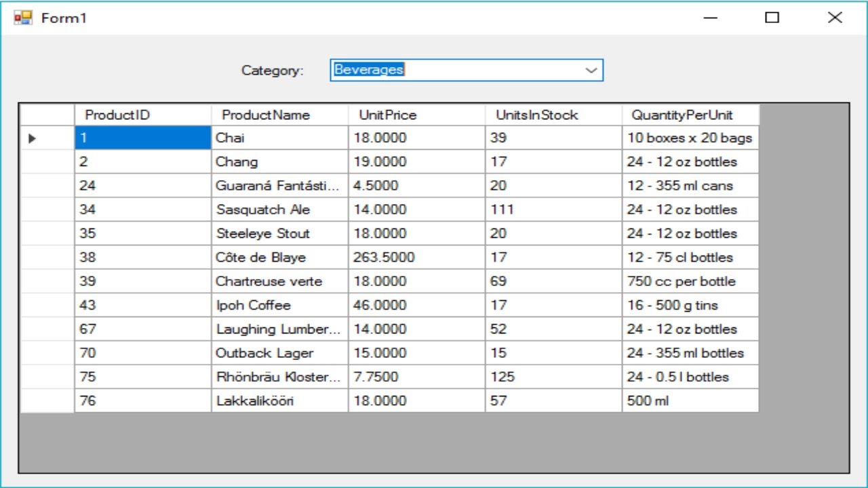Select the Chang product name cell
Viewport: 868px width, 488px height.
tap(280, 162)
